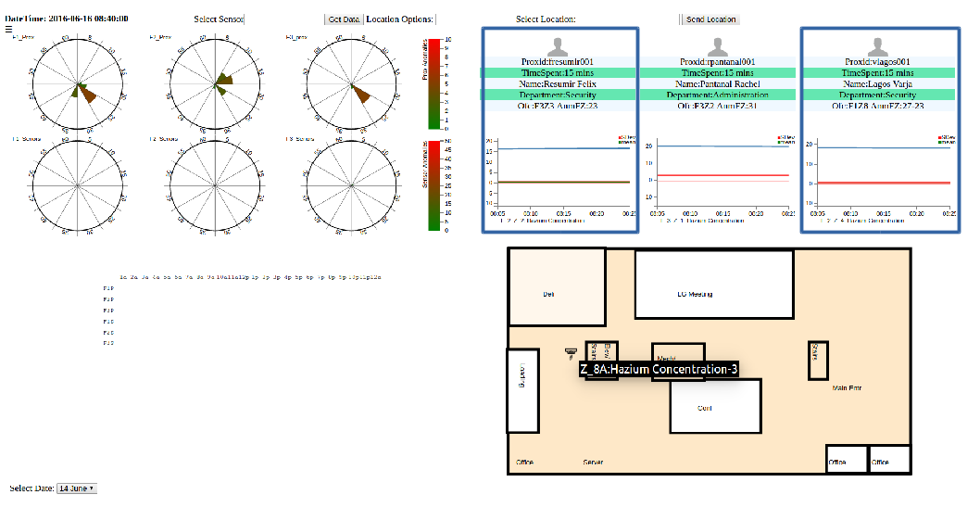Click the bottom-right Office room on map
This screenshot has width=980, height=520.
(x=889, y=460)
